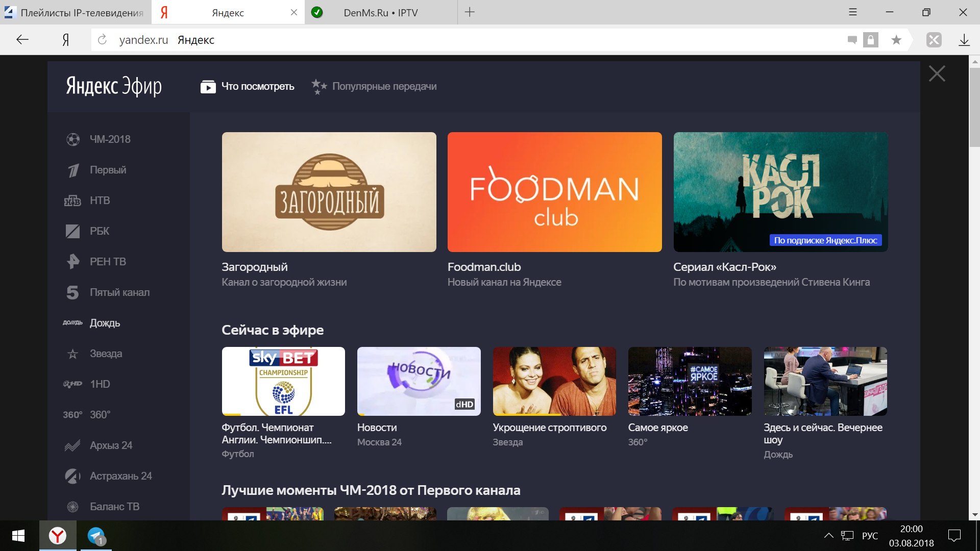
Task: Open the browser hamburger menu
Action: [852, 12]
